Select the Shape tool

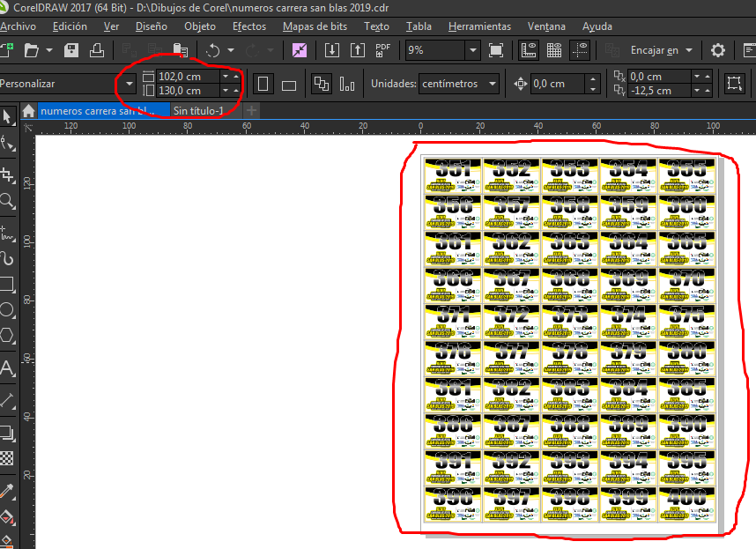7,145
